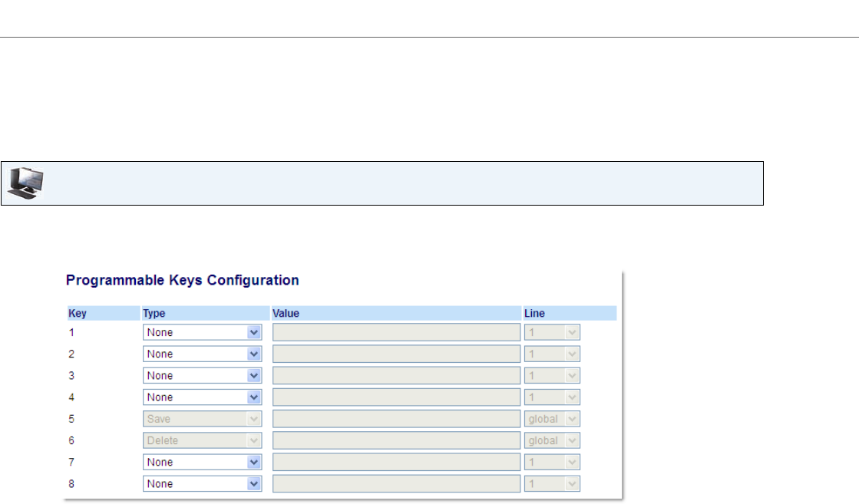The image size is (859, 504).
Task: Select the Type dropdown for key 4
Action: click(203, 397)
